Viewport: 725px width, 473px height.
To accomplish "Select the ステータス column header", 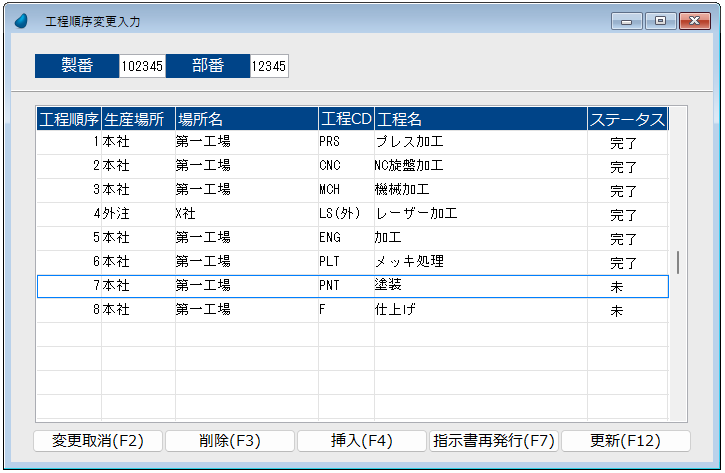I will (x=627, y=119).
